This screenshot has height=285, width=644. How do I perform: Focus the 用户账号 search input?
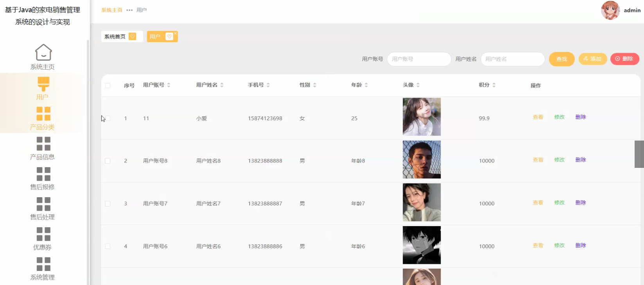(x=419, y=59)
